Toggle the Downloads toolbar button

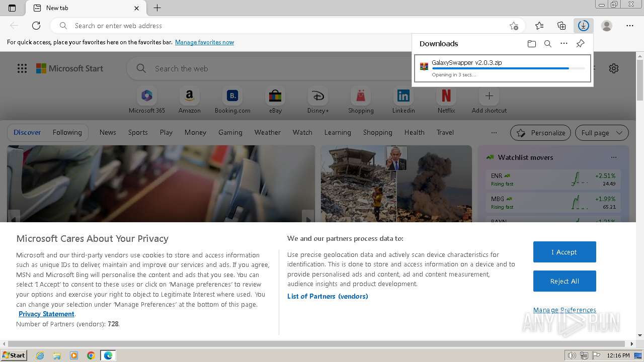point(584,26)
